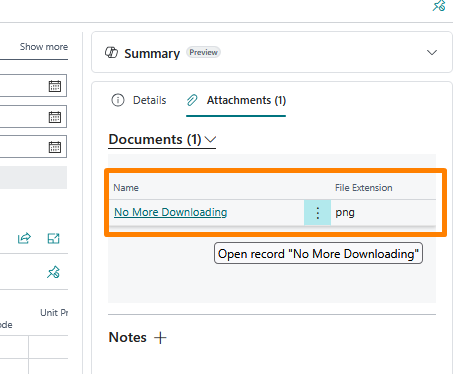Click the info icon on Details tab
472x374 pixels.
[118, 100]
